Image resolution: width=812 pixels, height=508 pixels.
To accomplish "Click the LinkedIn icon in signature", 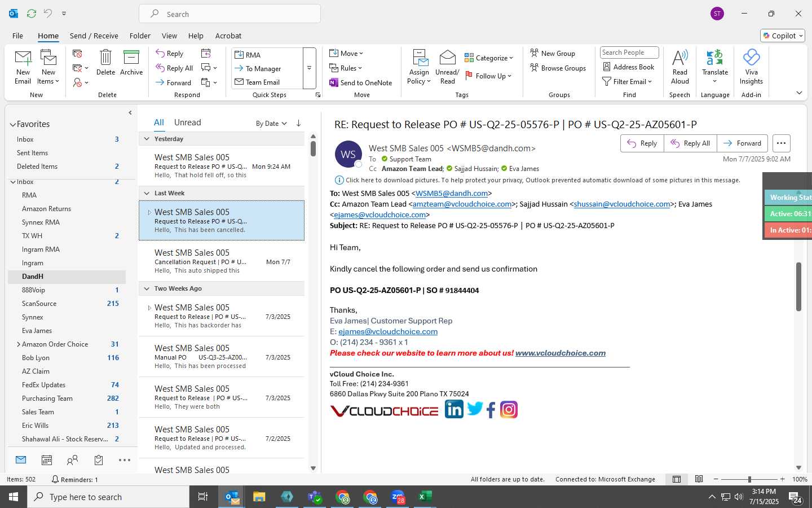I will (454, 409).
